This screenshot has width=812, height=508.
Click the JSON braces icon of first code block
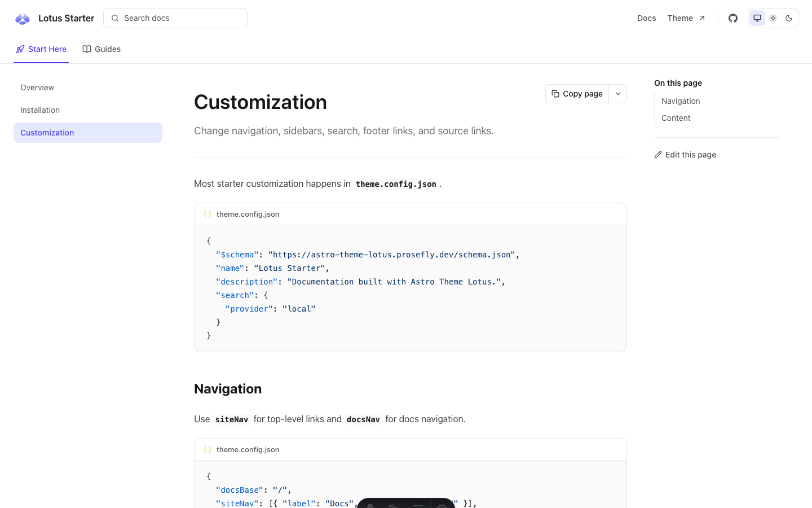tap(208, 214)
